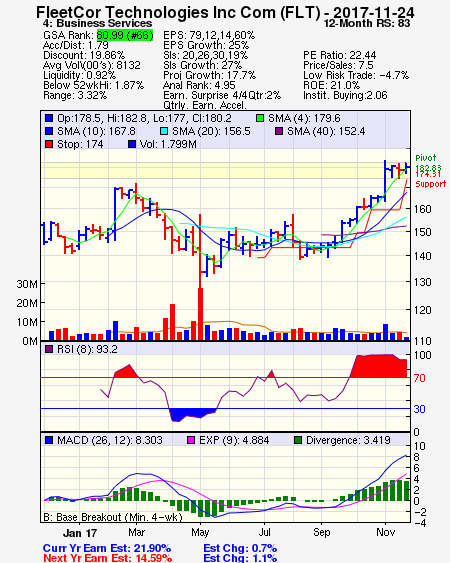Select the cyan SMA (20) legend swatch
The height and width of the screenshot is (563, 450).
coord(164,131)
